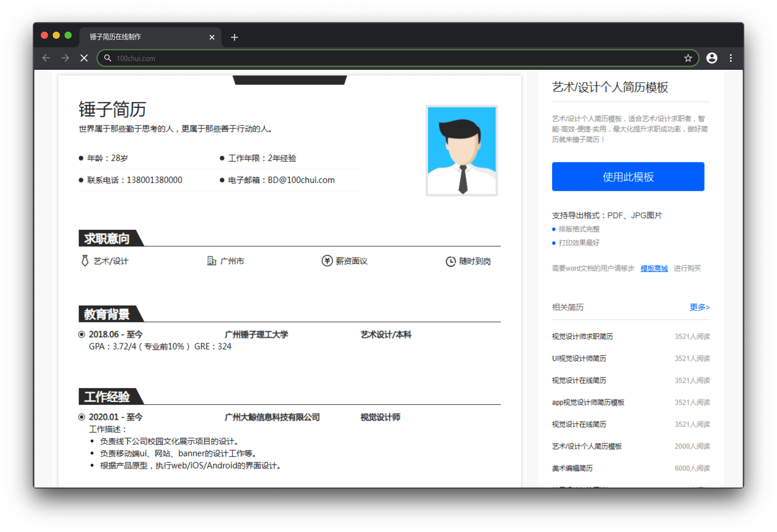Select the radio marker beside 2020.01 - 至今
Screen dimensions: 777x532
pos(81,417)
